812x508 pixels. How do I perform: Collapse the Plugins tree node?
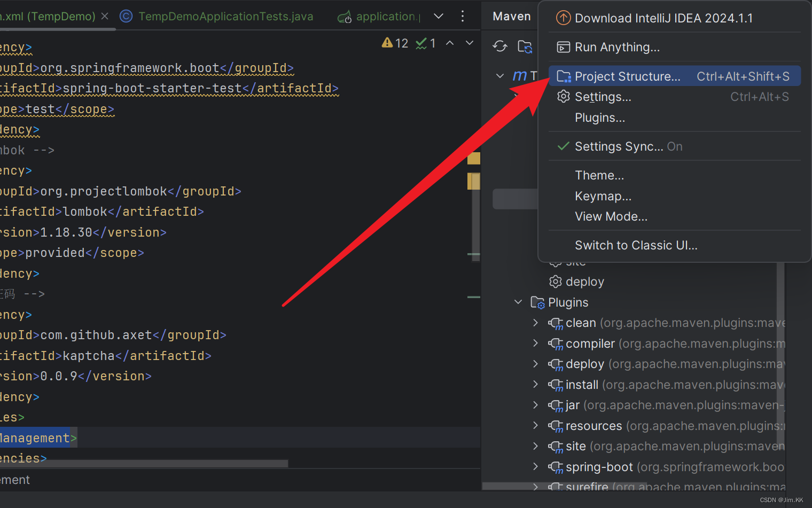point(518,302)
